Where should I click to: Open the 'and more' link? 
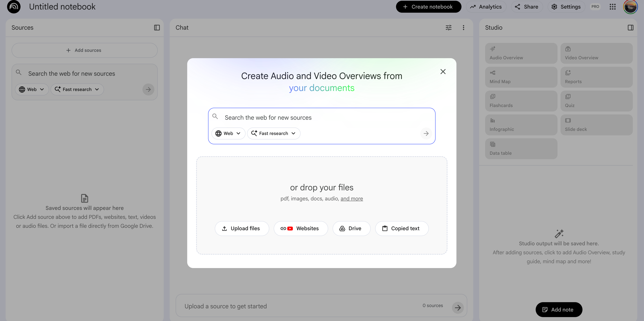[351, 199]
